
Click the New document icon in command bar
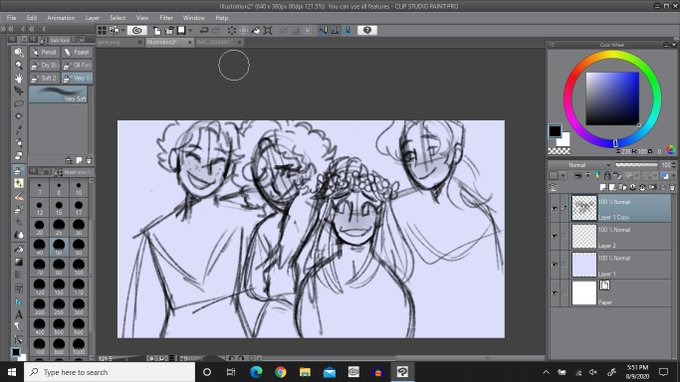(157, 30)
